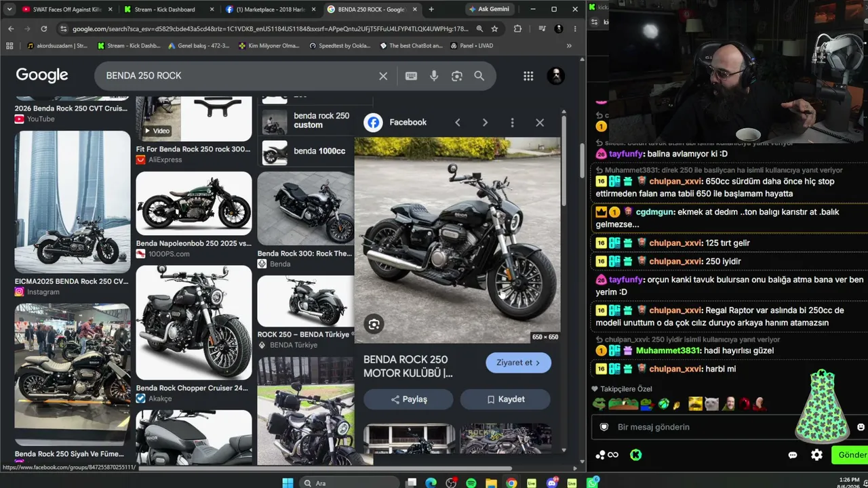Clear the Google search box text
The width and height of the screenshot is (868, 488).
[x=383, y=76]
